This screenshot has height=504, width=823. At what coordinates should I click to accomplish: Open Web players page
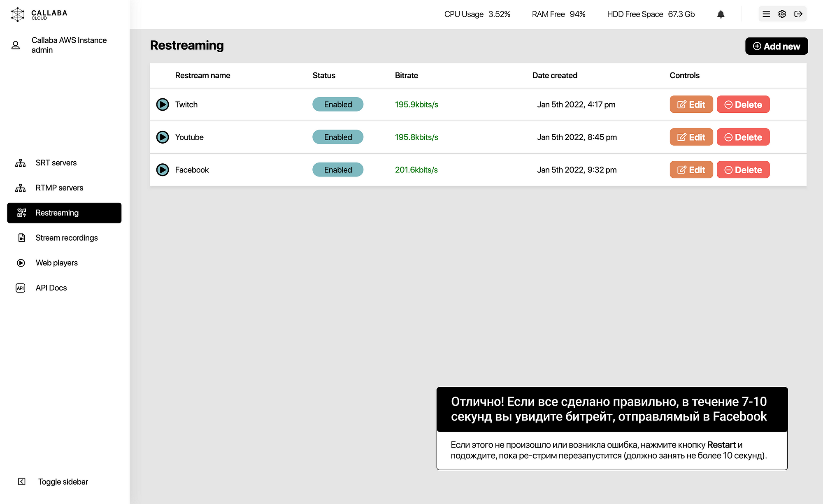[57, 263]
